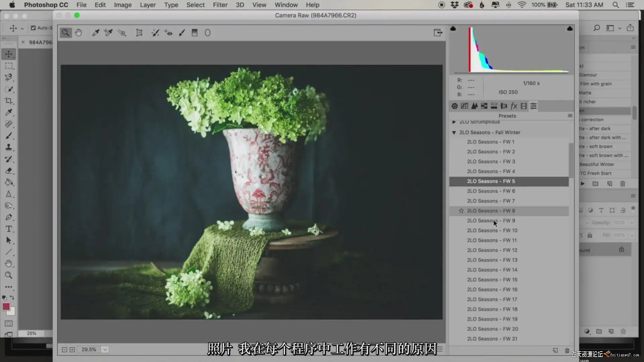
Task: Open the Filter menu
Action: [220, 5]
